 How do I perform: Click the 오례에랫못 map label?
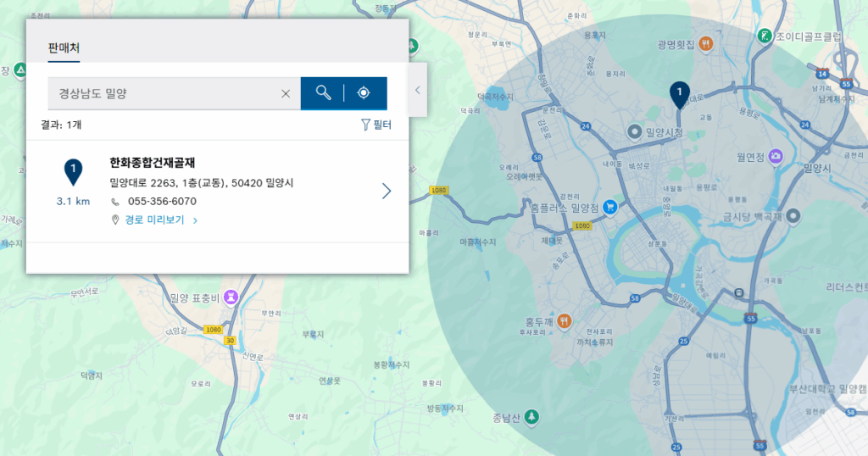525,176
